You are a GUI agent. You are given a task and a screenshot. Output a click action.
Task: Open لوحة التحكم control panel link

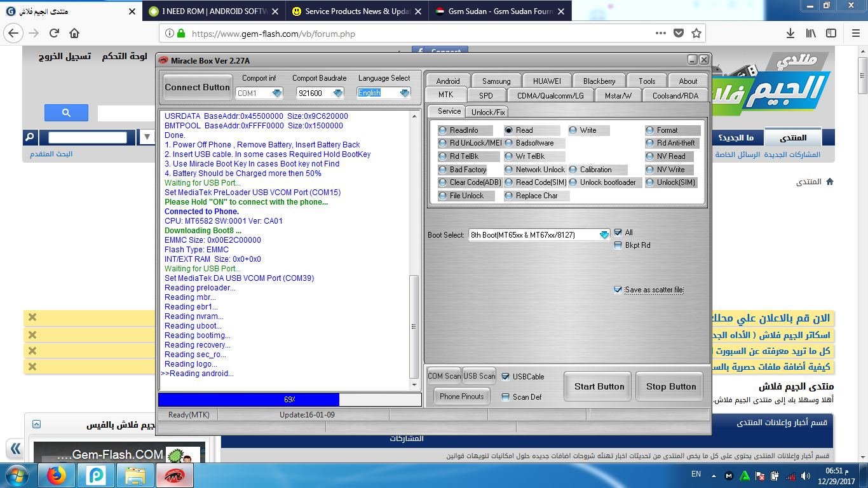click(x=125, y=57)
